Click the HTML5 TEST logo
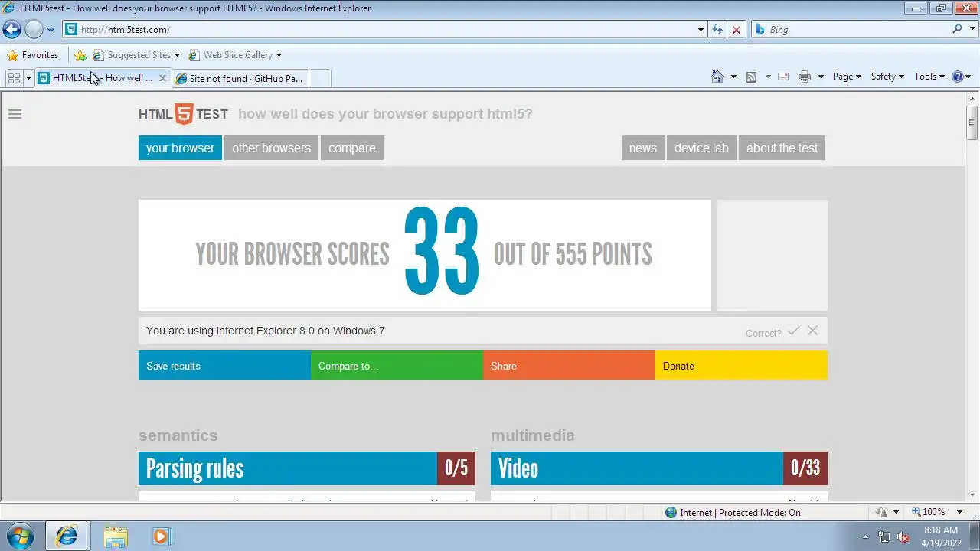 tap(183, 114)
